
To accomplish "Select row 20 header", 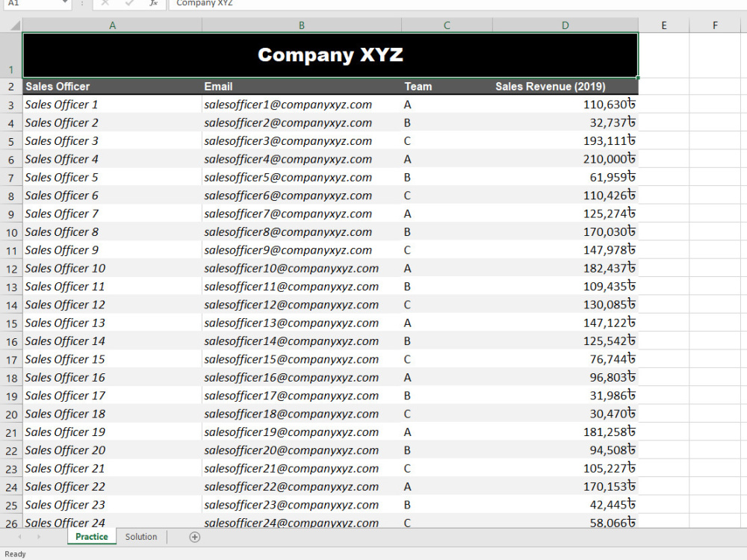I will point(11,414).
